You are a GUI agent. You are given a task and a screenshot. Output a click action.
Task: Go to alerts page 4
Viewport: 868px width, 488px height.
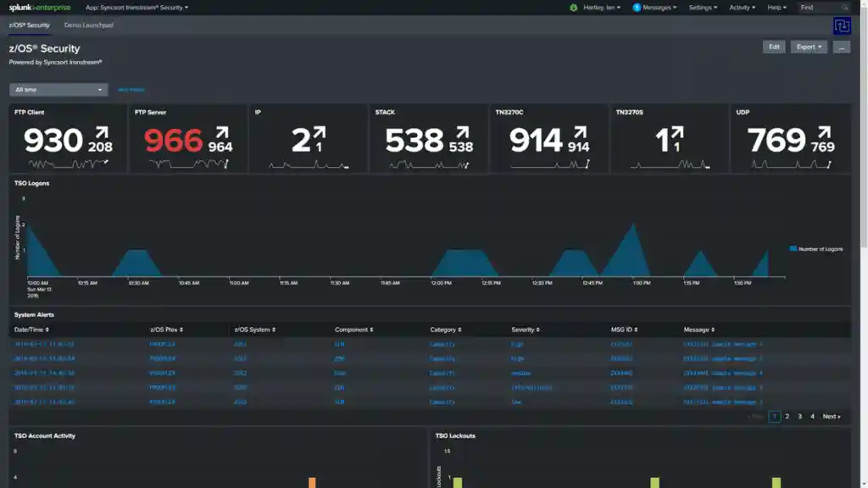tap(812, 417)
